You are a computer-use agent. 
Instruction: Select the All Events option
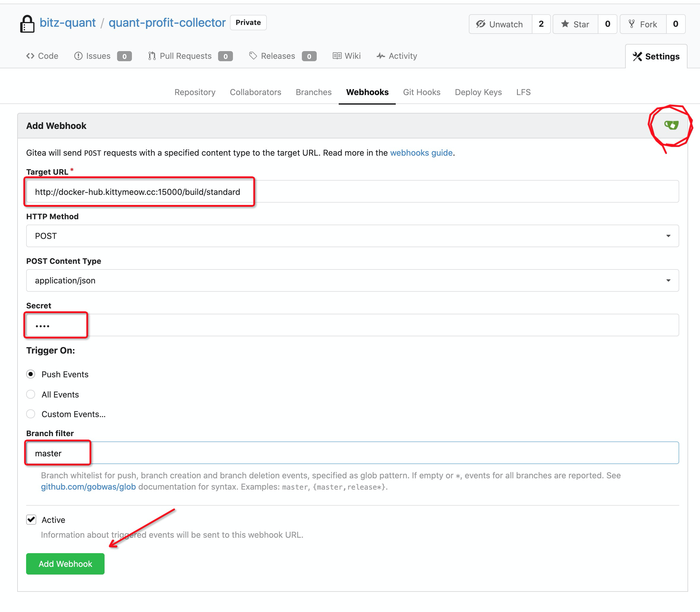point(31,395)
